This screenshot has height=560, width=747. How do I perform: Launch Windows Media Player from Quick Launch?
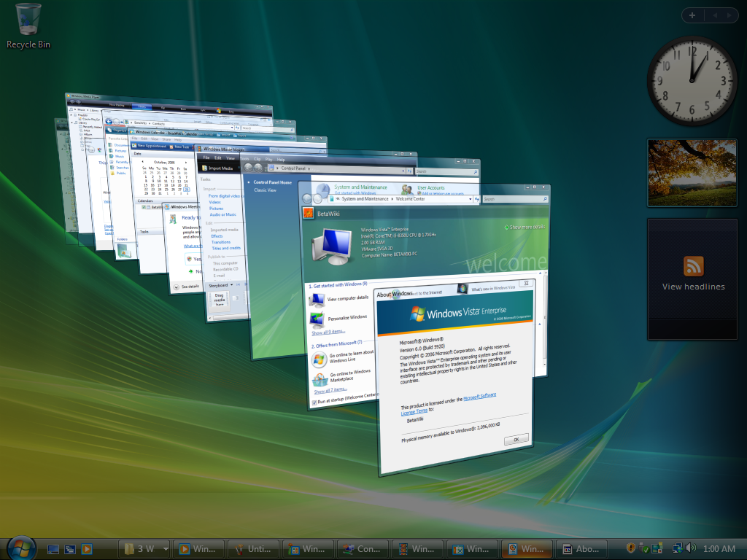point(88,548)
